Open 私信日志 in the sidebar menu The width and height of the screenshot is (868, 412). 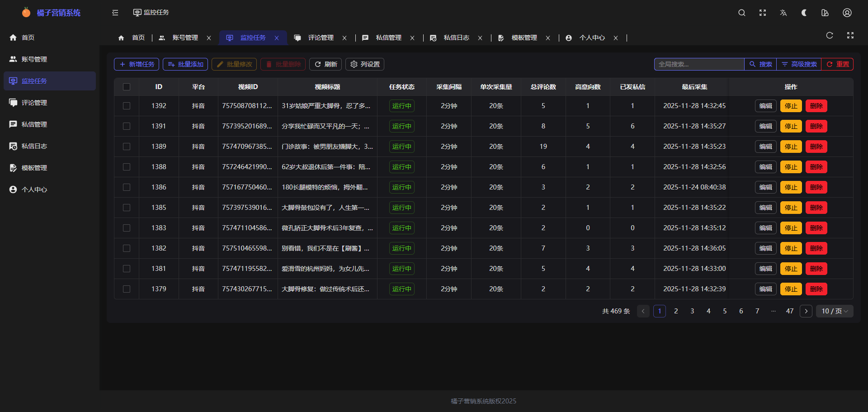(x=34, y=146)
